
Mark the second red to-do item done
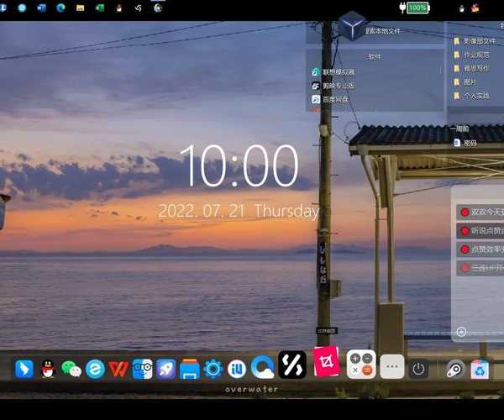coord(464,230)
